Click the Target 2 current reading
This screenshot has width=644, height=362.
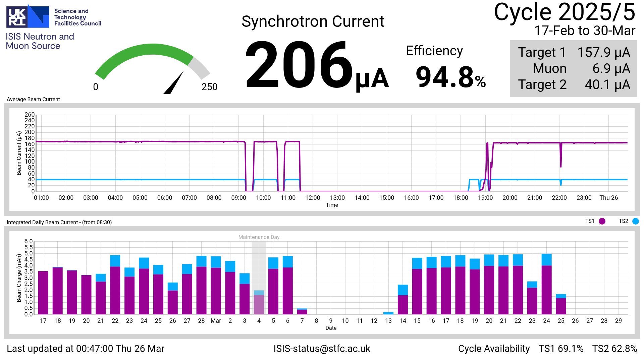tap(607, 85)
